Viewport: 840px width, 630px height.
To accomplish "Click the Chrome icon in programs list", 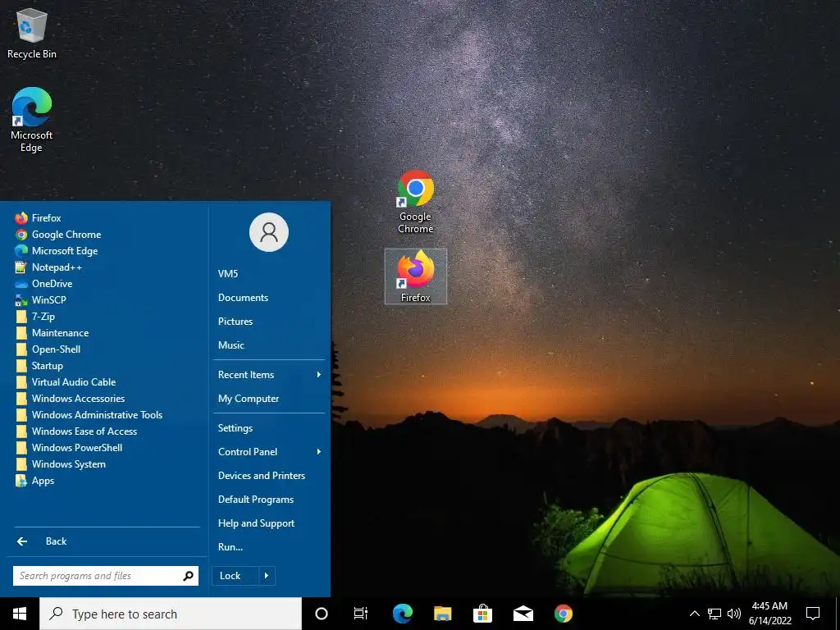I will [21, 235].
